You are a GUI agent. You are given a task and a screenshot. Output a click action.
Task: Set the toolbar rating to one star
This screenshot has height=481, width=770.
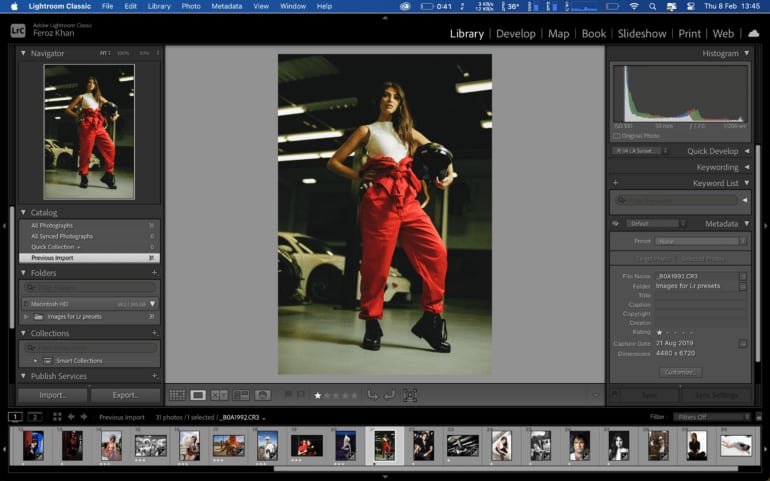[318, 395]
